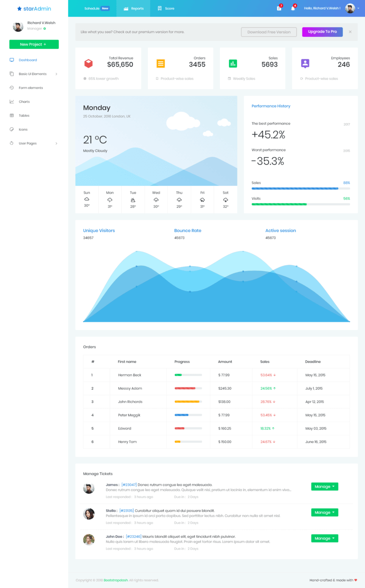
Task: Dismiss the premium version banner
Action: pyautogui.click(x=350, y=32)
